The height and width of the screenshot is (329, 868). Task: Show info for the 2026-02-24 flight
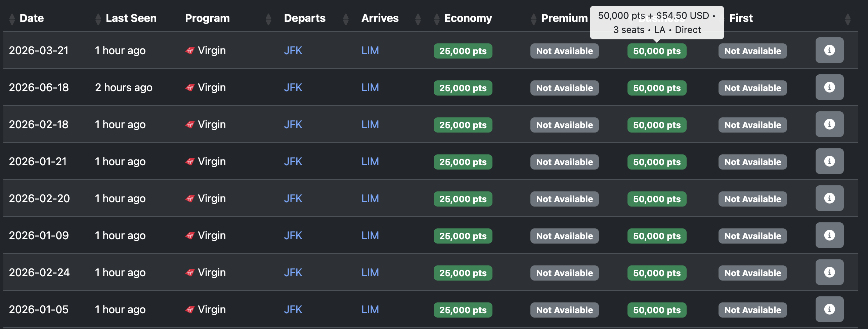coord(829,272)
